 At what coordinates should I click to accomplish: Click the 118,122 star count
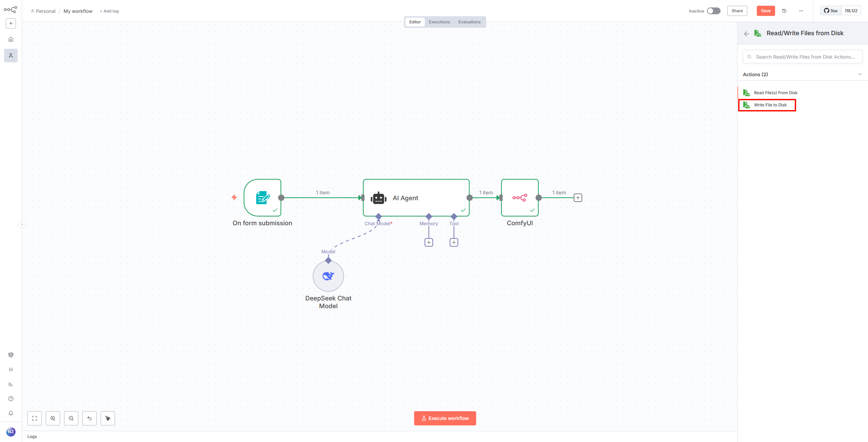click(851, 11)
